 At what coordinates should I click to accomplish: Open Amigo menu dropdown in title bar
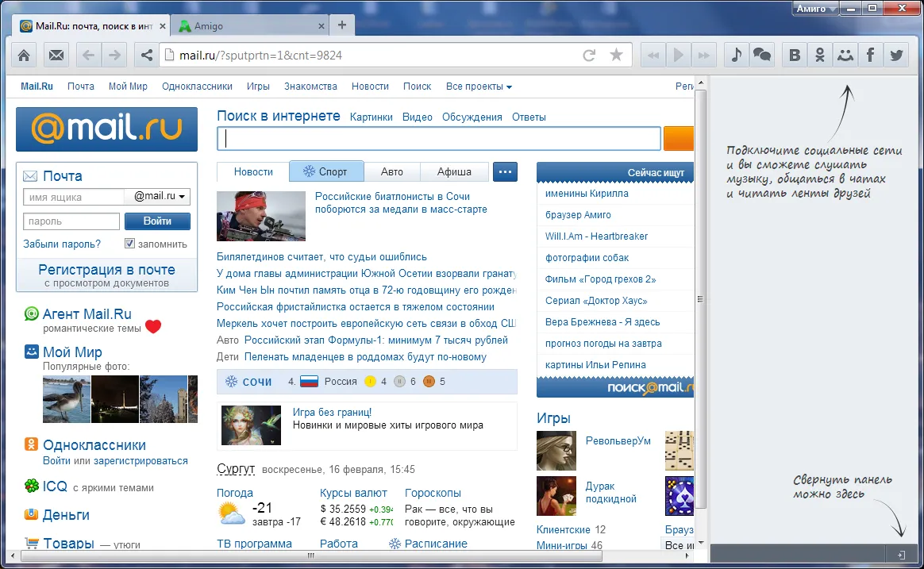click(x=815, y=8)
